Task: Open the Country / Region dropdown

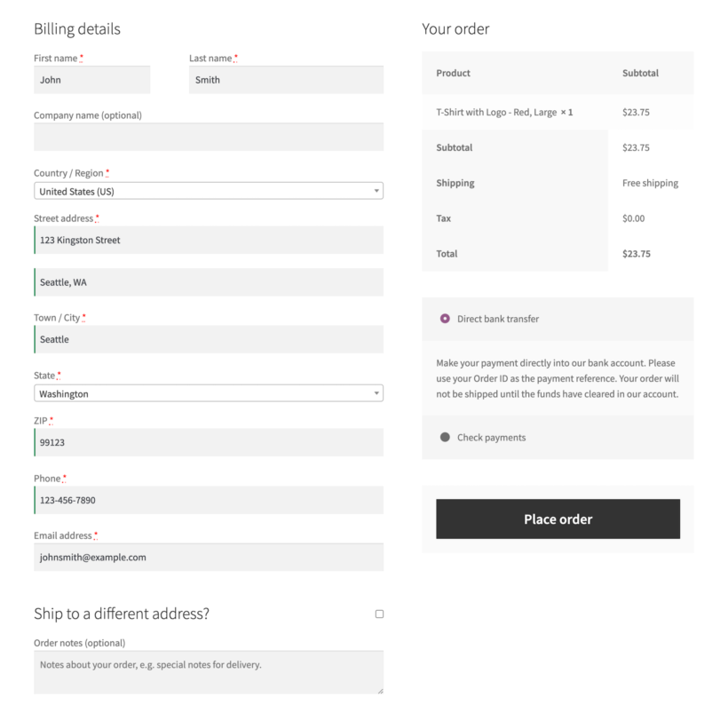Action: coord(208,191)
